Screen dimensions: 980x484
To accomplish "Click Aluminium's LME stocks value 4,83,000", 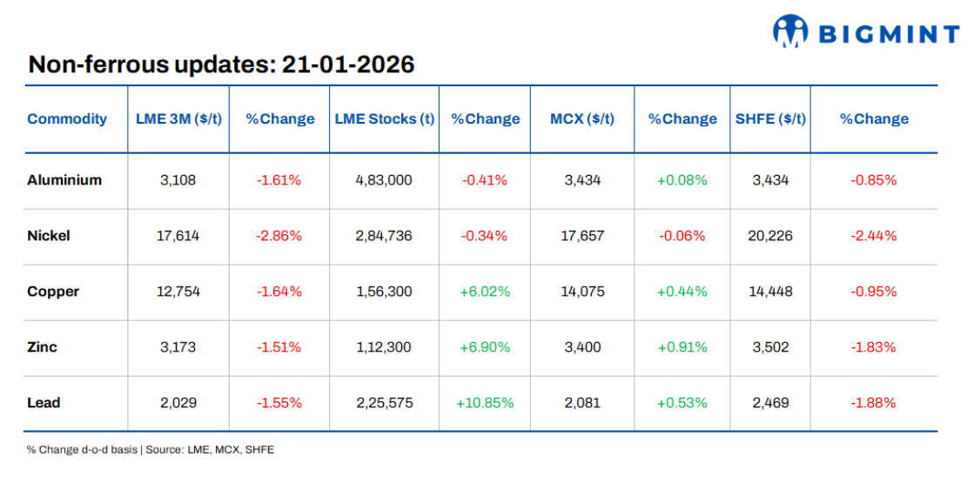I will click(x=384, y=180).
